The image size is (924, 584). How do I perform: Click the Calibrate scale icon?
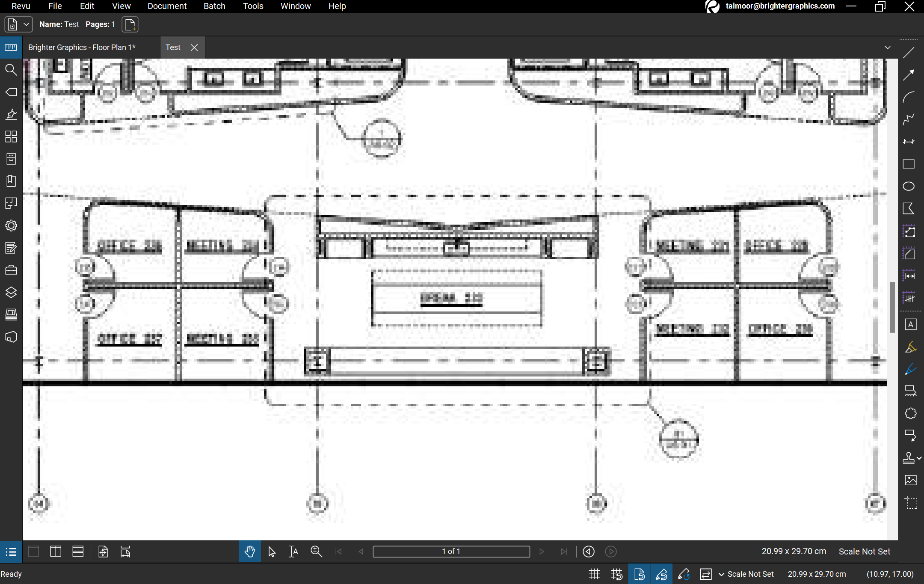click(683, 573)
